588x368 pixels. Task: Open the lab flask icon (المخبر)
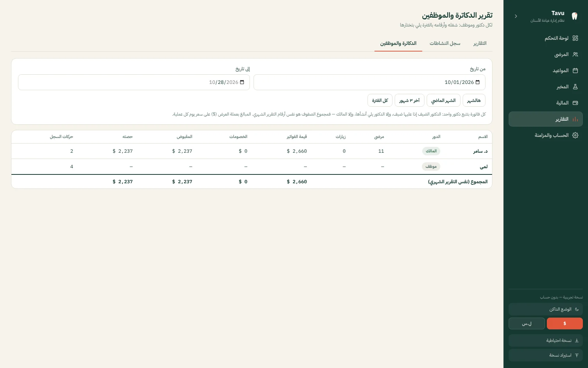pyautogui.click(x=576, y=87)
